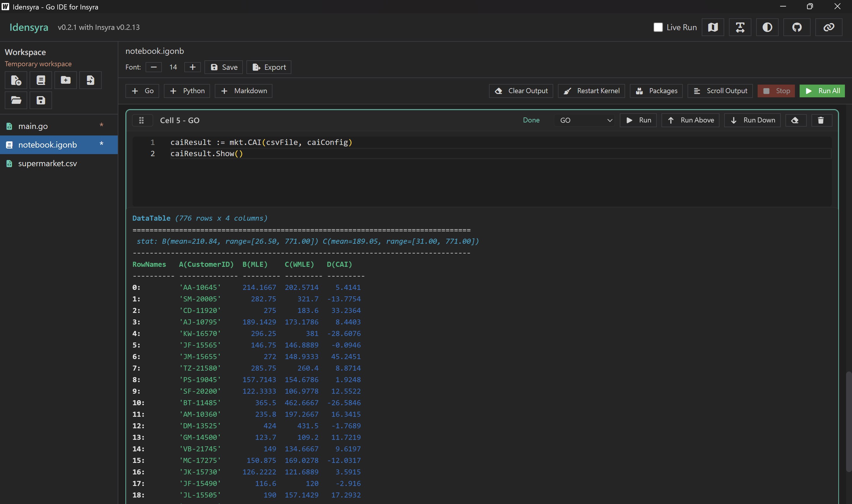Toggle the dark/light theme contrast icon
Screen dimensions: 852x504
(x=767, y=27)
